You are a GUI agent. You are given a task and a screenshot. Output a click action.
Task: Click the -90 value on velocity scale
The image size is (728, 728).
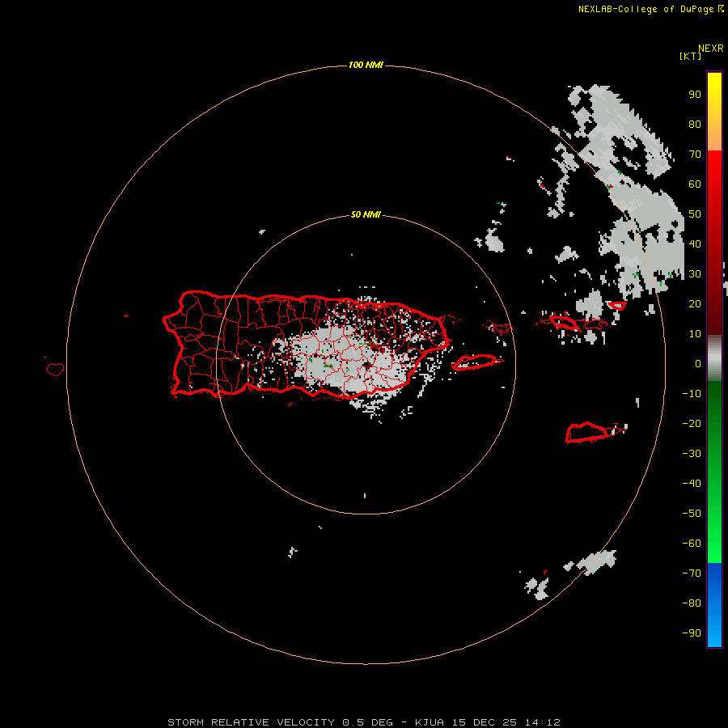pyautogui.click(x=692, y=633)
